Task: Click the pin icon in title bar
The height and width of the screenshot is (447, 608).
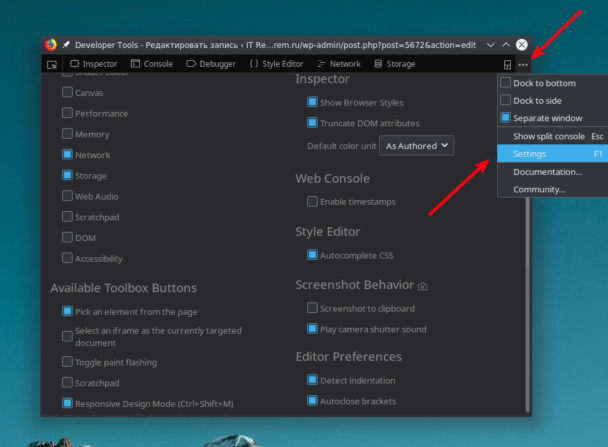Action: coord(66,45)
